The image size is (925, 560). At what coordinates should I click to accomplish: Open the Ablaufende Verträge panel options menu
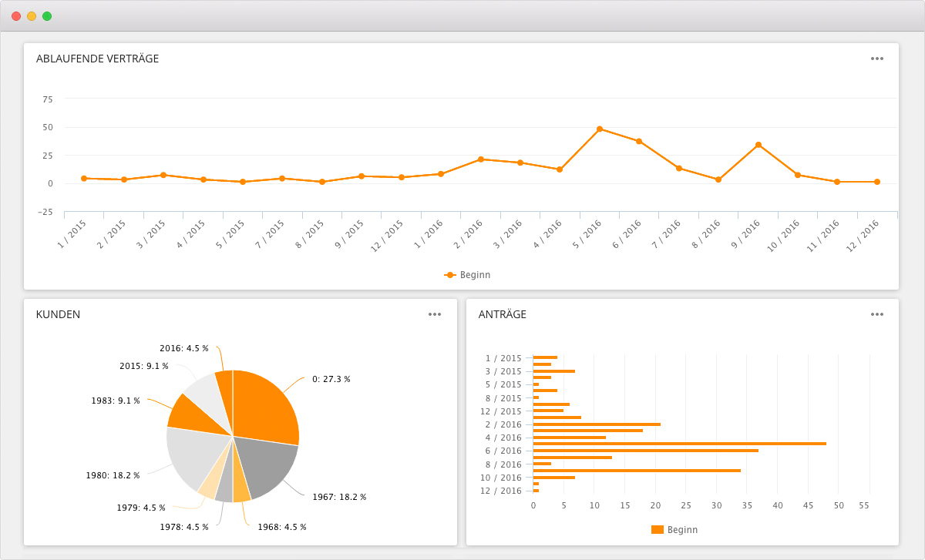(x=876, y=59)
